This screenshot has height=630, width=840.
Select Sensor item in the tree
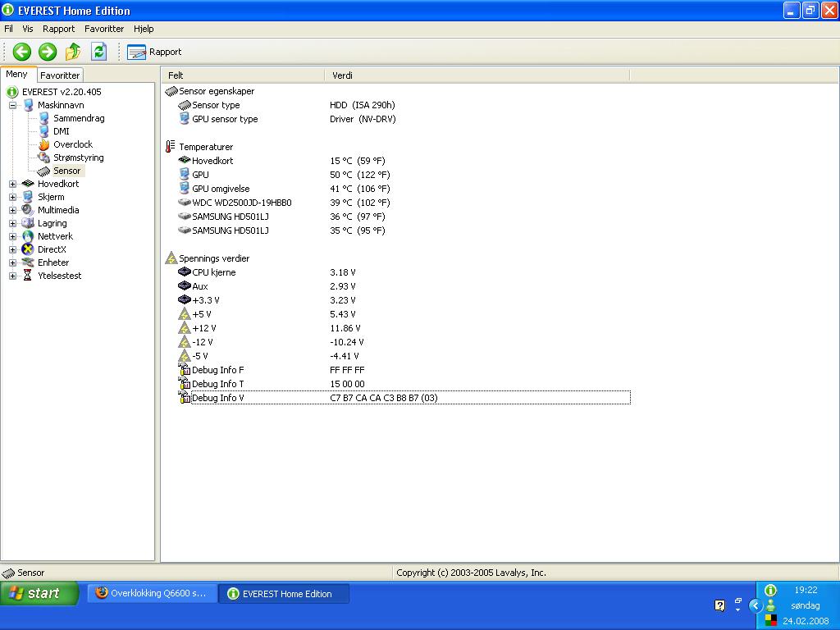(67, 171)
